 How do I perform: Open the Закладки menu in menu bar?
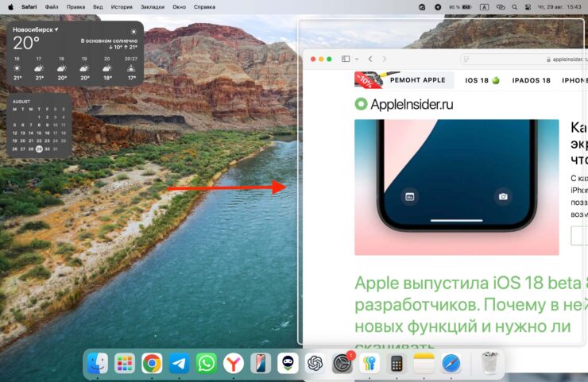(x=154, y=6)
